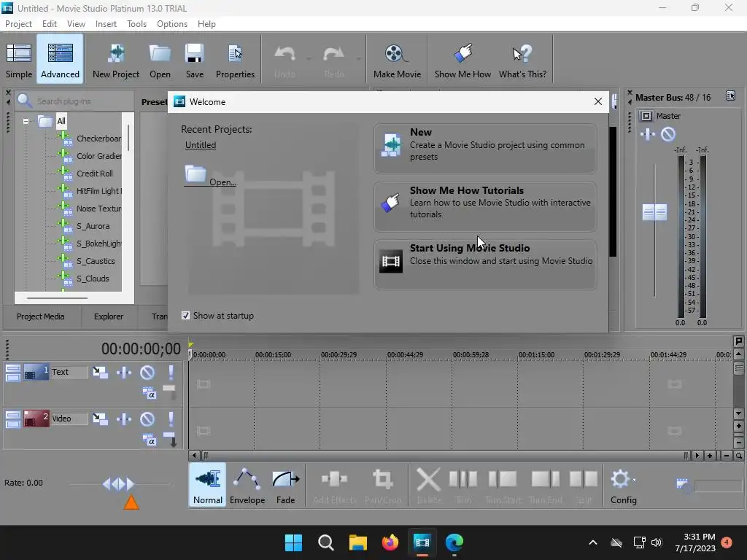Open the Insert menu
The height and width of the screenshot is (560, 747).
click(106, 24)
